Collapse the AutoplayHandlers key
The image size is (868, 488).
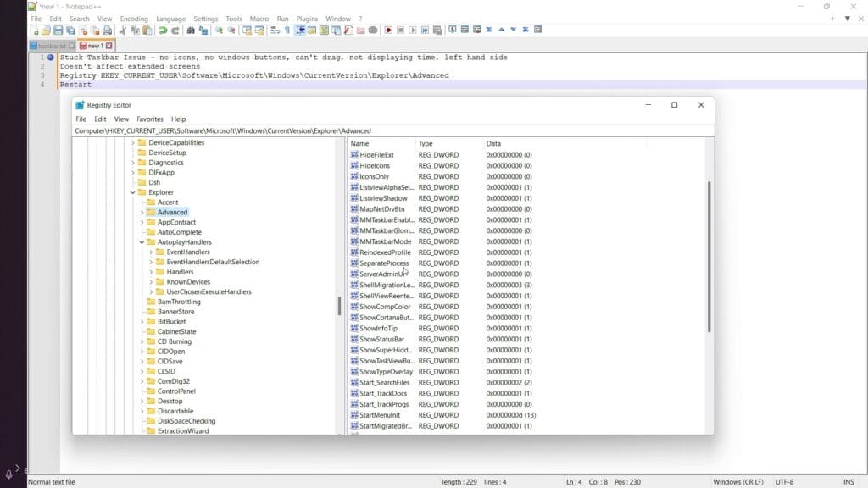pyautogui.click(x=142, y=242)
